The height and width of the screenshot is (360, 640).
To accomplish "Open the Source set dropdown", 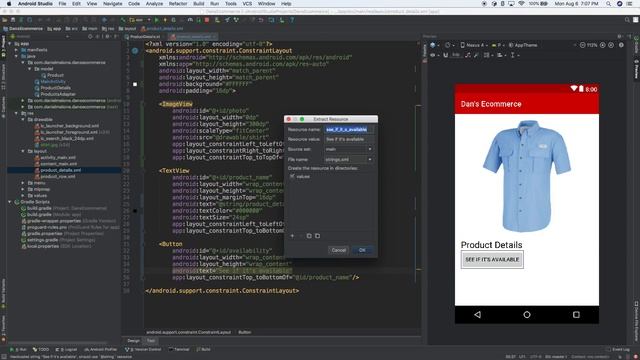I will 349,149.
